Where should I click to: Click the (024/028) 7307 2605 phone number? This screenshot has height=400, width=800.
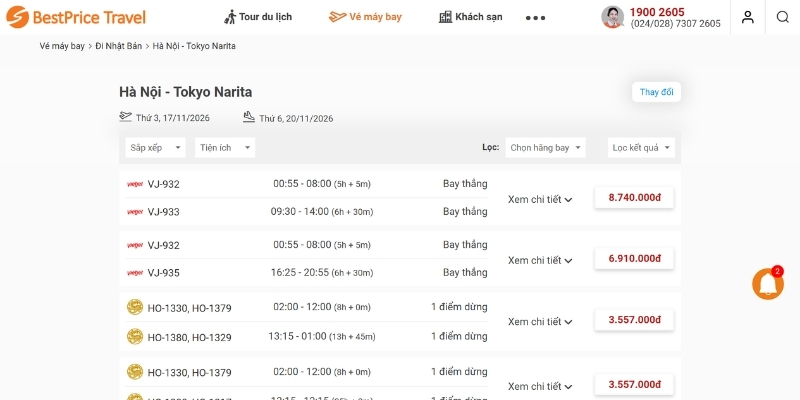(676, 24)
